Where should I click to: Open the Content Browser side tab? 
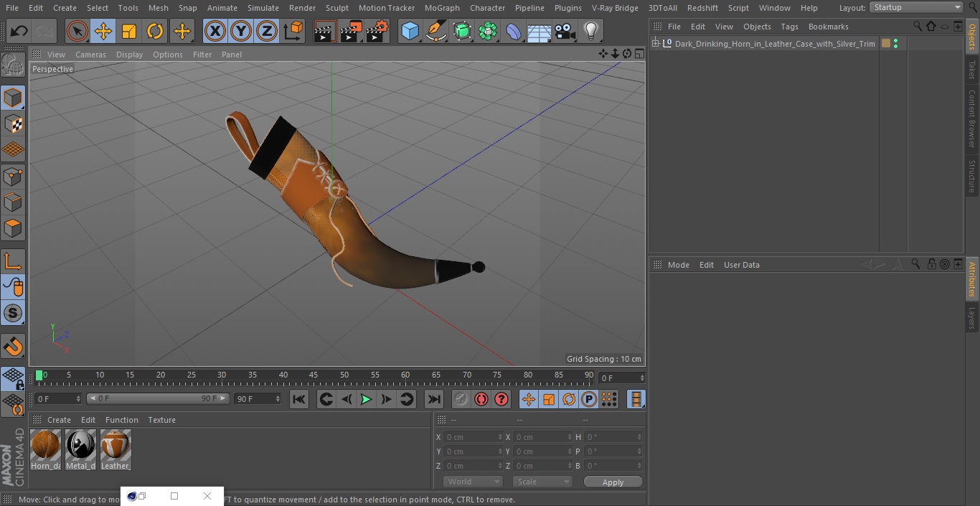tap(972, 118)
